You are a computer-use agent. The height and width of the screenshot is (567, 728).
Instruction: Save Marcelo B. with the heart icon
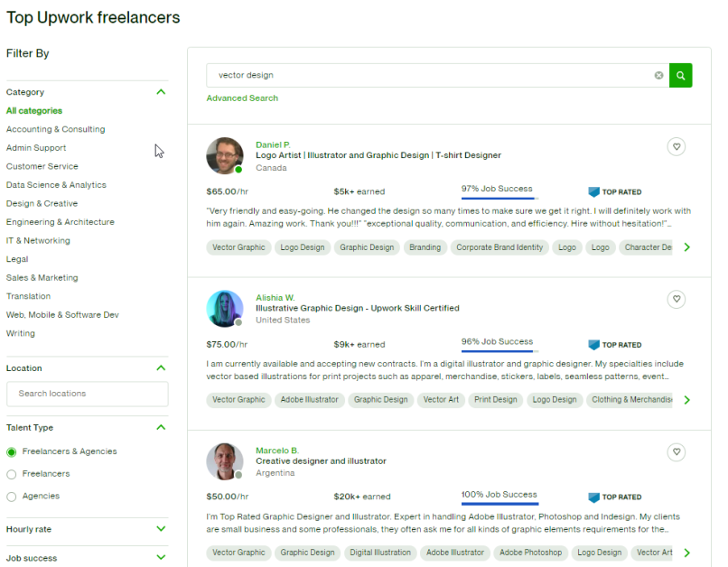[x=677, y=451]
